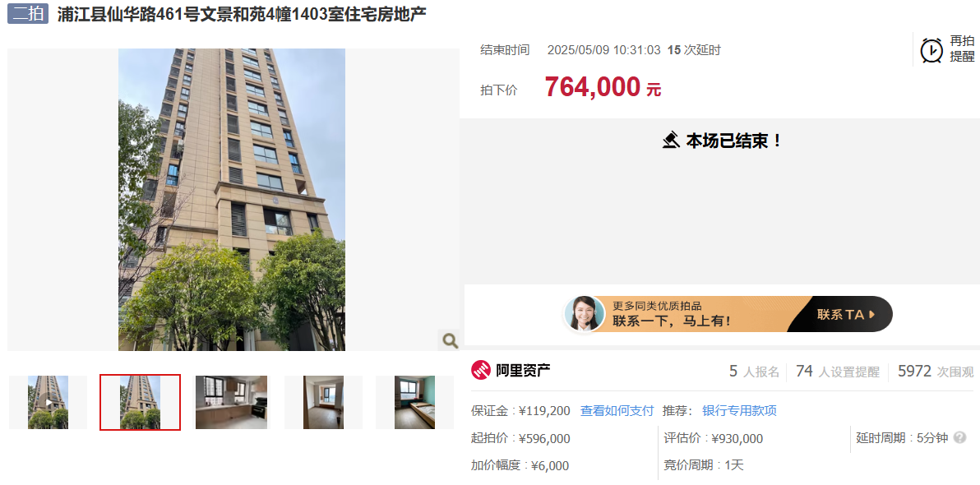The image size is (980, 485).
Task: Open the 查看如何支付 link
Action: coord(617,411)
